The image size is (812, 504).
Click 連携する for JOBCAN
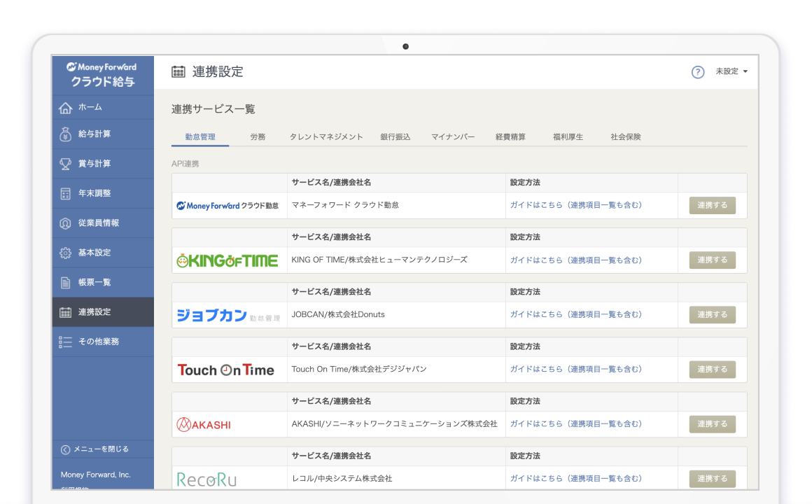point(712,315)
